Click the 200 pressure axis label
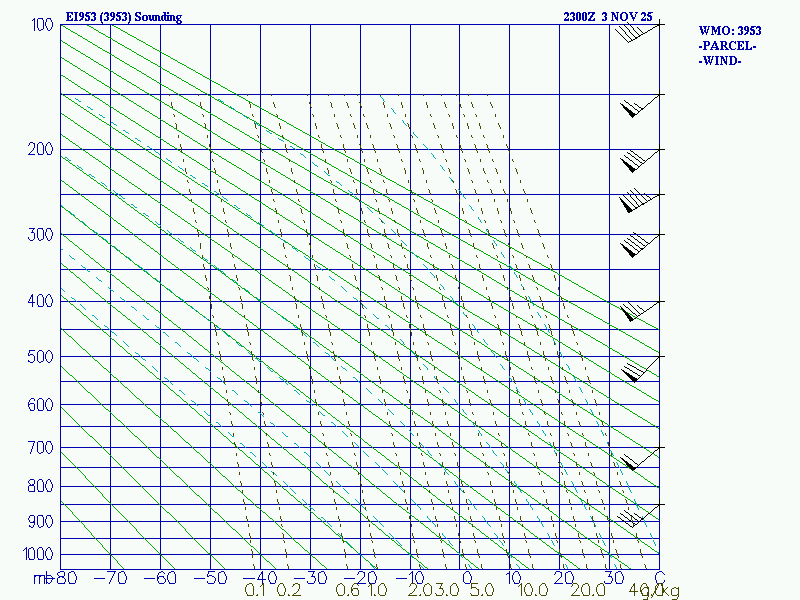The height and width of the screenshot is (600, 800). click(40, 149)
